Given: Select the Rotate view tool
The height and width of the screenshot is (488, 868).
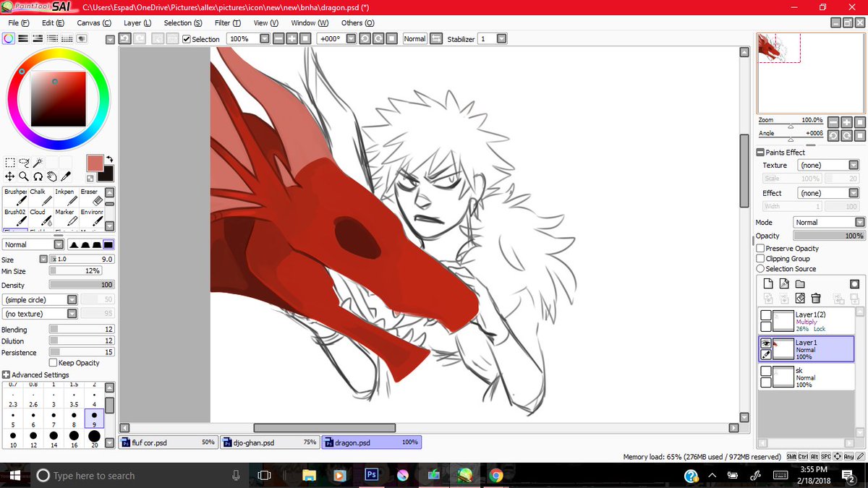Looking at the screenshot, I should (38, 176).
